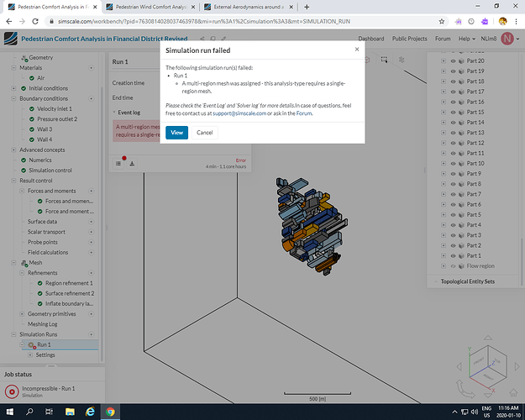Open the Forum link in the dialog text
The image size is (525, 420).
[304, 113]
